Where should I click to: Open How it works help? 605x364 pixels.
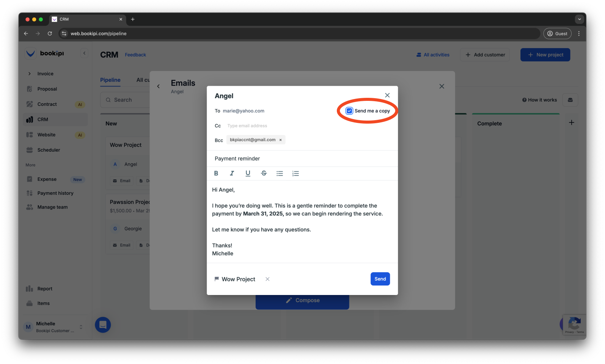[539, 100]
